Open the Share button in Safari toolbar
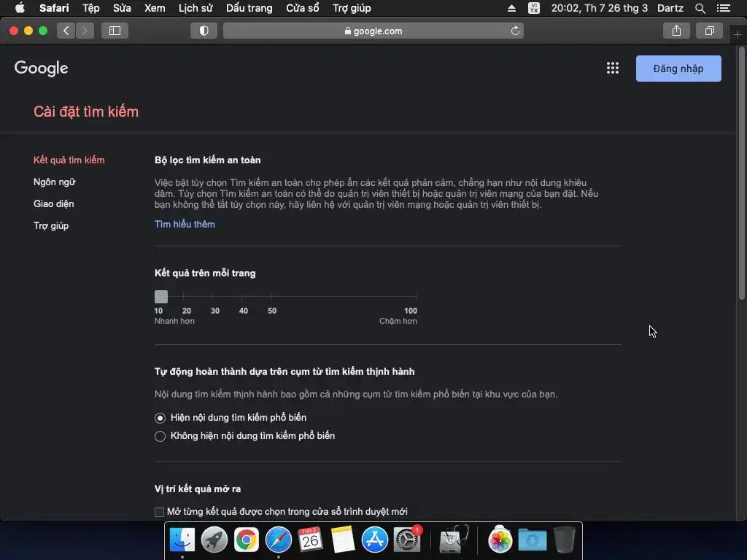Image resolution: width=747 pixels, height=560 pixels. (x=676, y=31)
